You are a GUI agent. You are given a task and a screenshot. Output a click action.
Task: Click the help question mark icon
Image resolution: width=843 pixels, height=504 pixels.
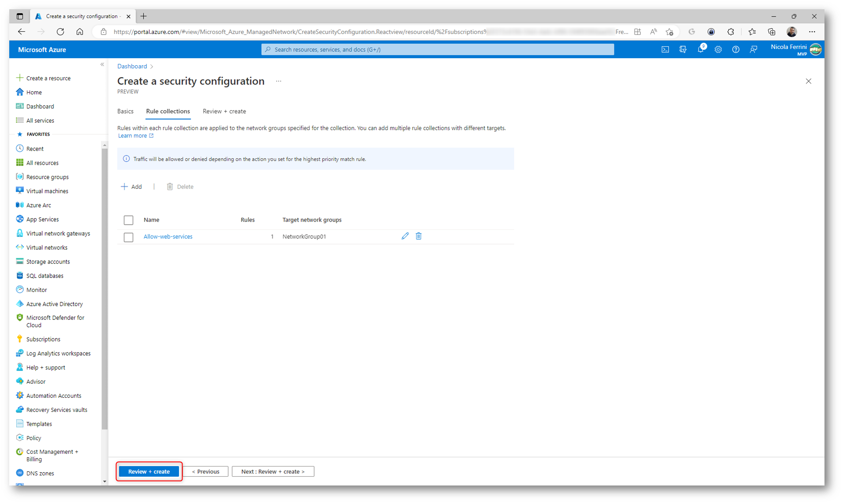point(735,49)
